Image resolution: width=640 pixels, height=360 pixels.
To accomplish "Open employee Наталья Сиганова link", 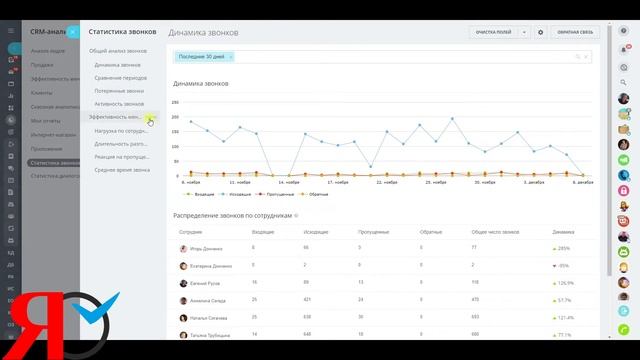I will (209, 318).
